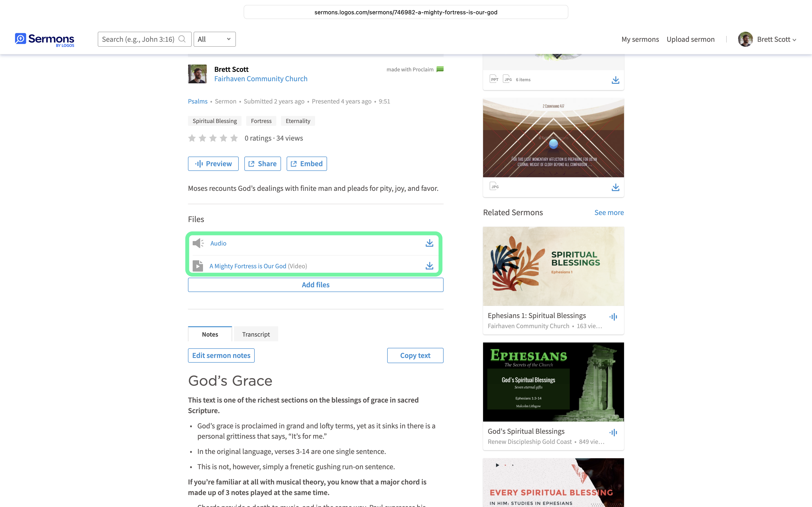812x507 pixels.
Task: Download the 2 Corinthians JPG slide
Action: click(615, 187)
